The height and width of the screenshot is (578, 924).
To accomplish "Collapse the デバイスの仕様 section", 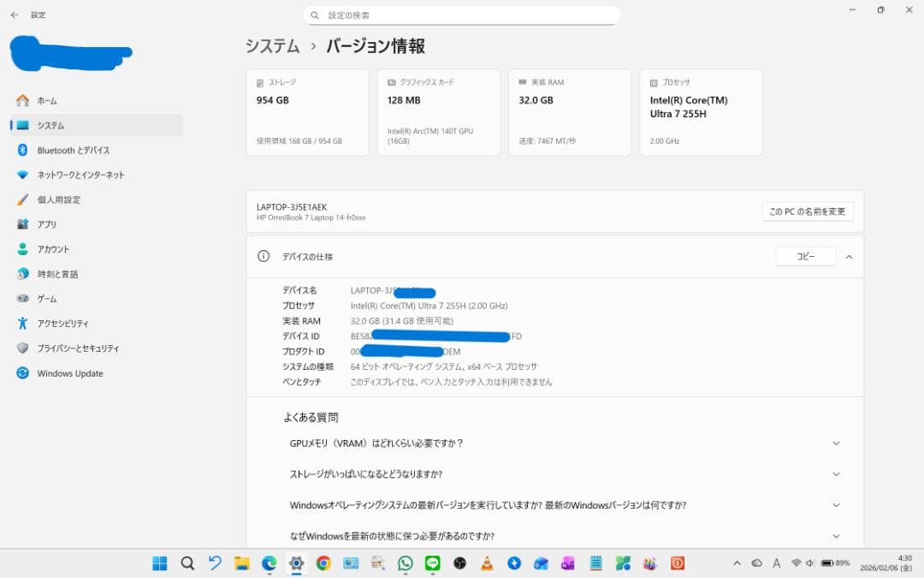I will click(x=848, y=256).
